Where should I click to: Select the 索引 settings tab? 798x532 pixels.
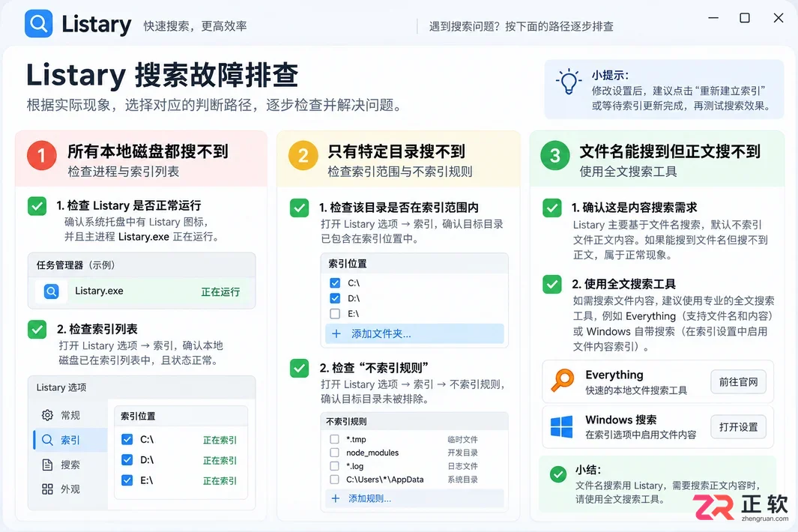(70, 440)
